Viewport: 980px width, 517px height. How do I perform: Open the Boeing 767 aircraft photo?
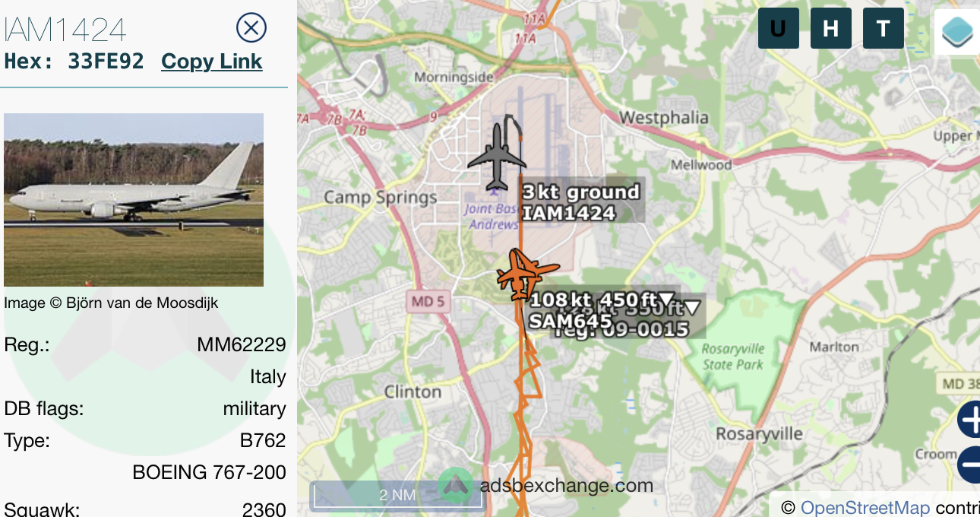[134, 200]
